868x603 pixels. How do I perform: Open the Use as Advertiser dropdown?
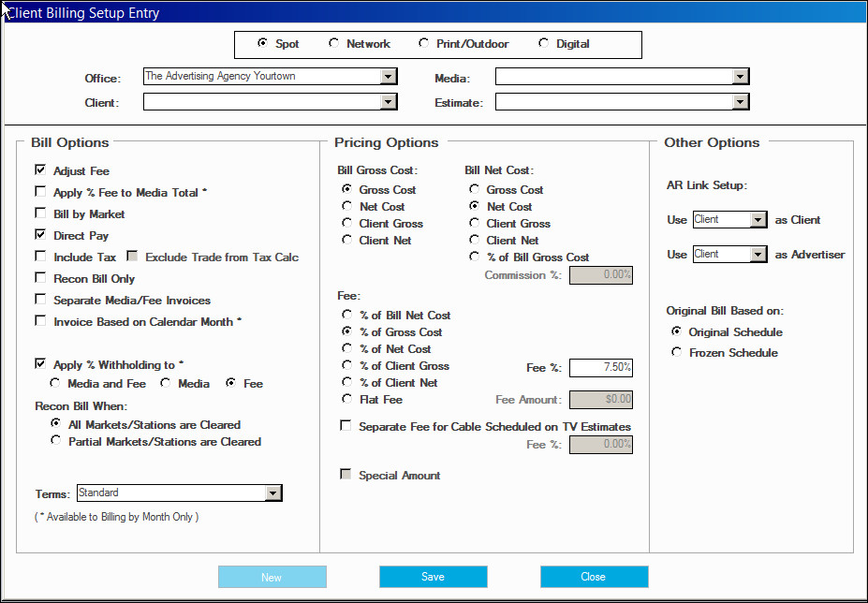[758, 255]
